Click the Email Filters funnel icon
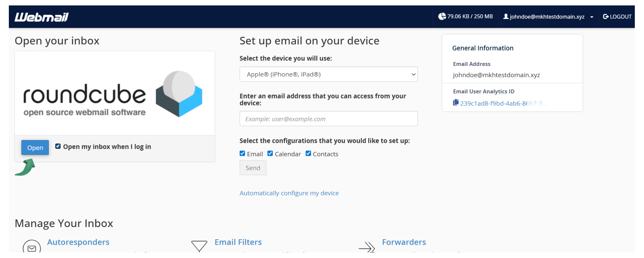This screenshot has height=258, width=644. (x=199, y=246)
